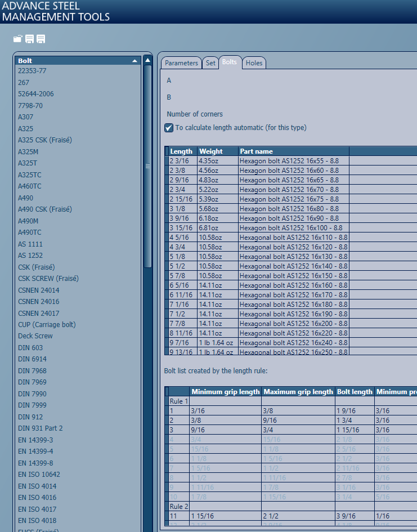
Task: Select AS 1252 bolt standard
Action: [30, 256]
